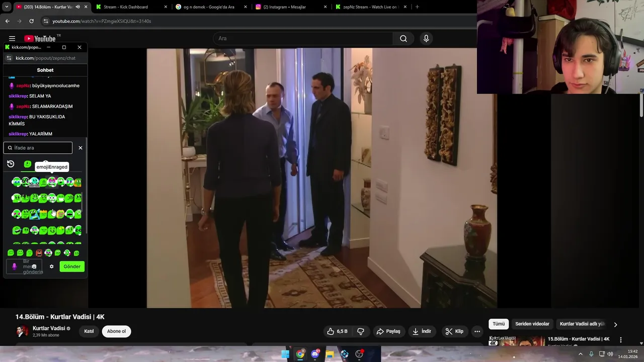The image size is (644, 362).
Task: Open a new browser tab with plus
Action: click(x=417, y=7)
